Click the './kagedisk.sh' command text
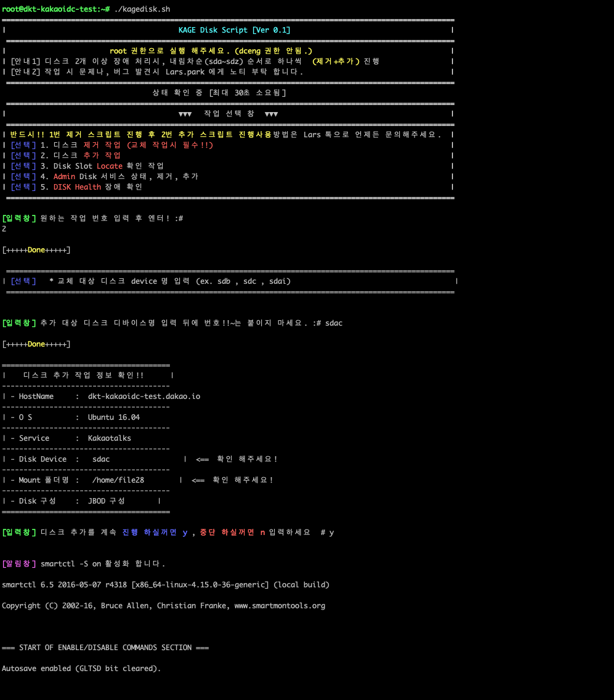Viewport: 614px width, 700px height. [x=142, y=9]
